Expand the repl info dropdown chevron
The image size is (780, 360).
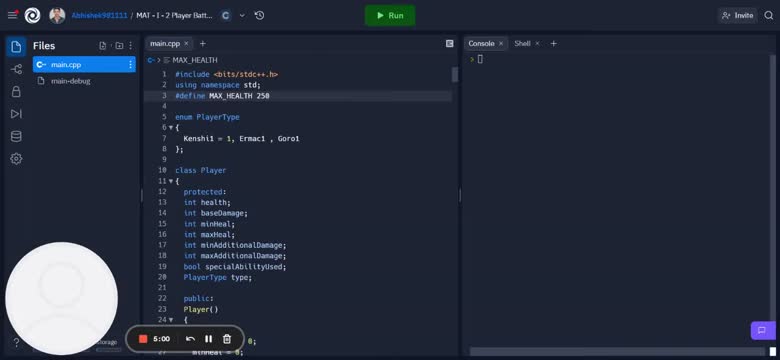point(242,15)
